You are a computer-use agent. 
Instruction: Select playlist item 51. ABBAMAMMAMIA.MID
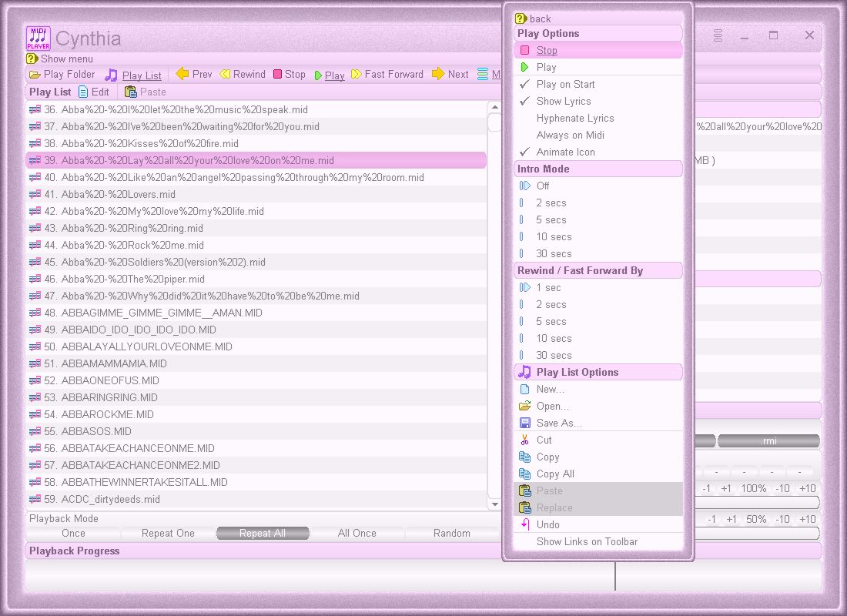coord(256,363)
